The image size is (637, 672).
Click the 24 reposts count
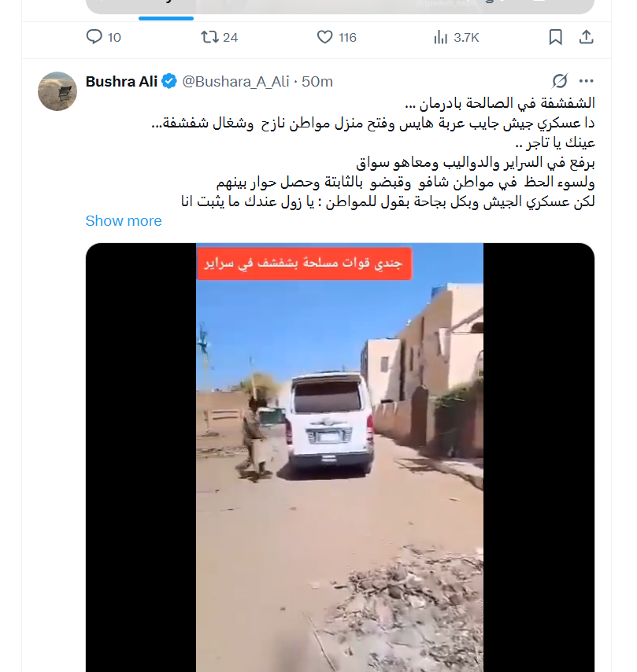(x=231, y=37)
